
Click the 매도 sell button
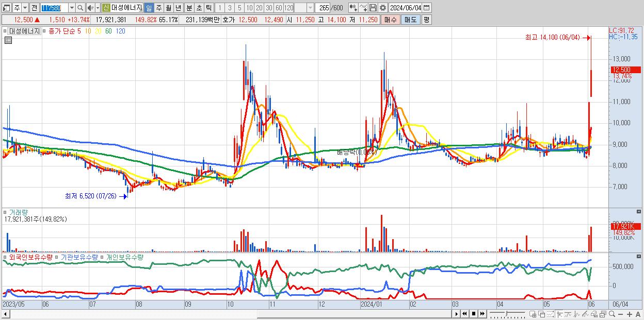pyautogui.click(x=410, y=20)
